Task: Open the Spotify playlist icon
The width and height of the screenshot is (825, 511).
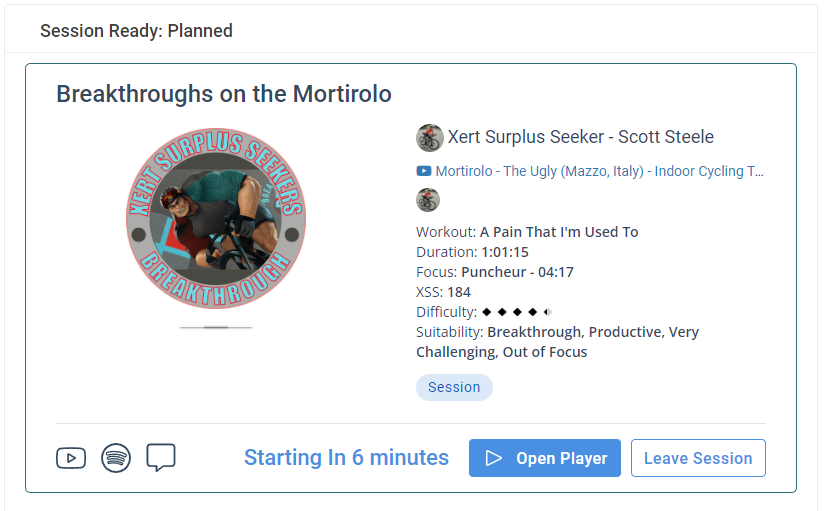Action: (x=116, y=458)
